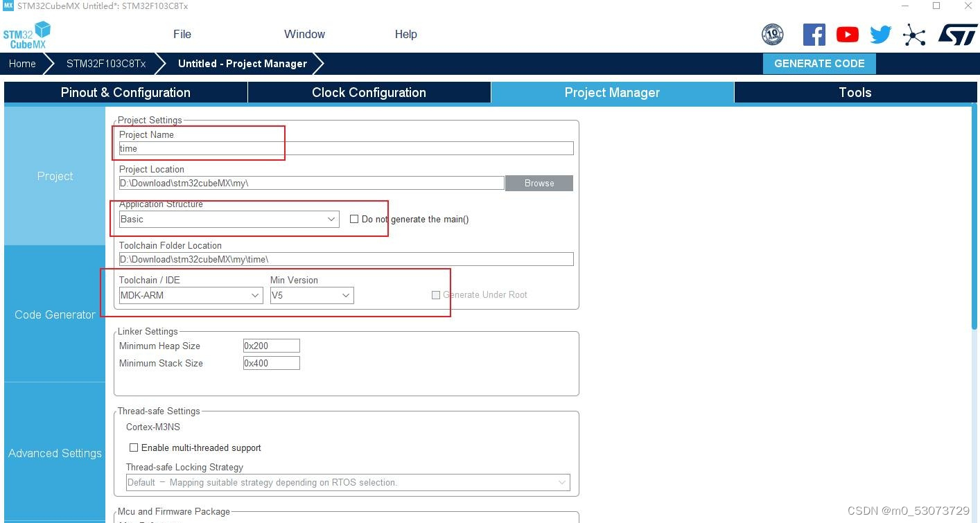This screenshot has height=523, width=980.
Task: Click the STM32CubeMX logo icon
Action: [x=26, y=35]
